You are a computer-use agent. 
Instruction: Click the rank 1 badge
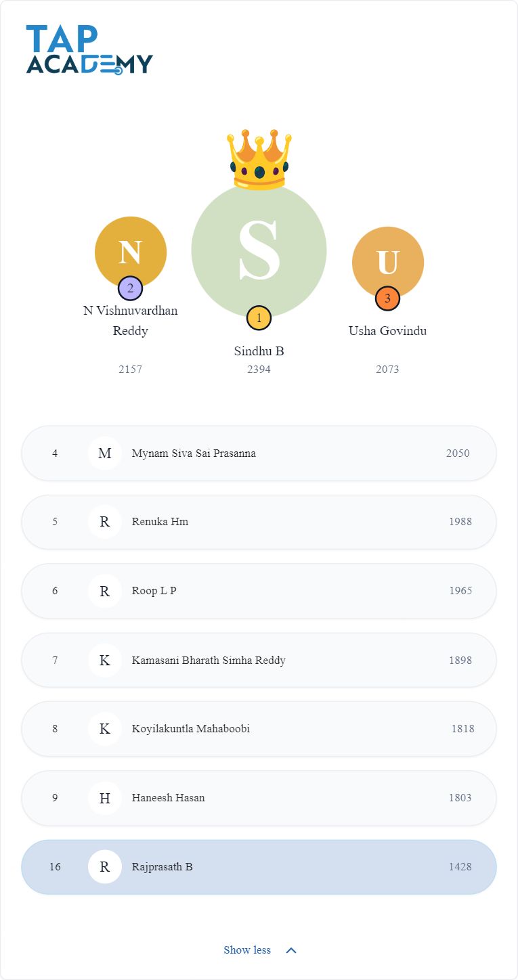[x=259, y=318]
